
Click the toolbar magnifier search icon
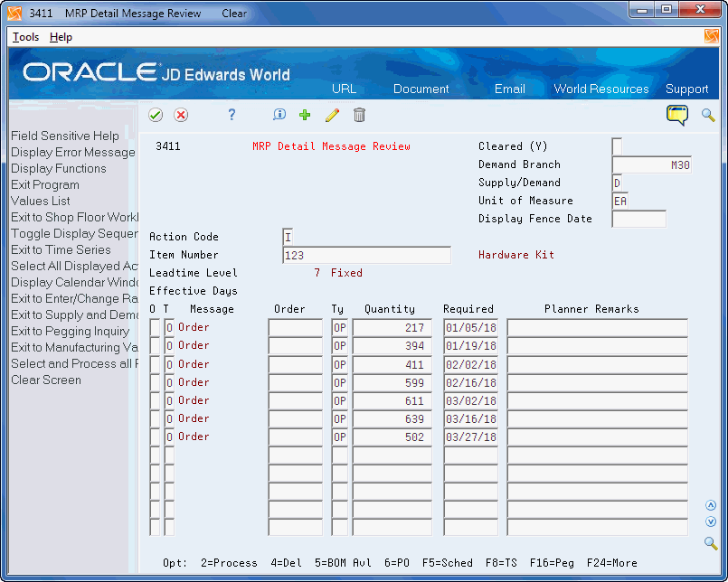(x=708, y=115)
